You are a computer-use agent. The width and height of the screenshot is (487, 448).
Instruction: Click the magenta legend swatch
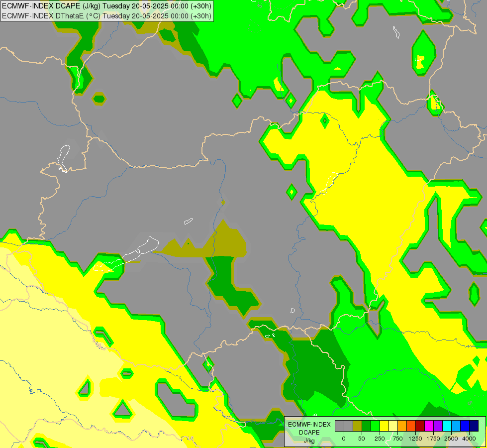click(429, 426)
